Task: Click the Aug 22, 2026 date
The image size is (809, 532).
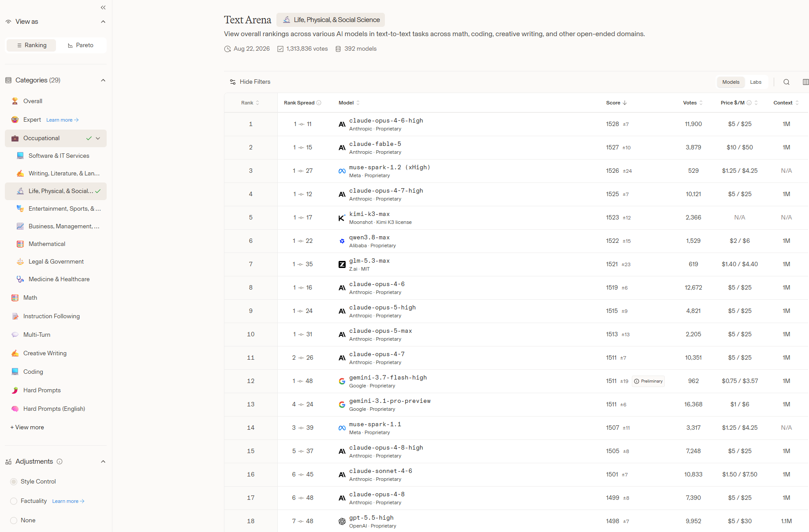Action: [x=247, y=49]
